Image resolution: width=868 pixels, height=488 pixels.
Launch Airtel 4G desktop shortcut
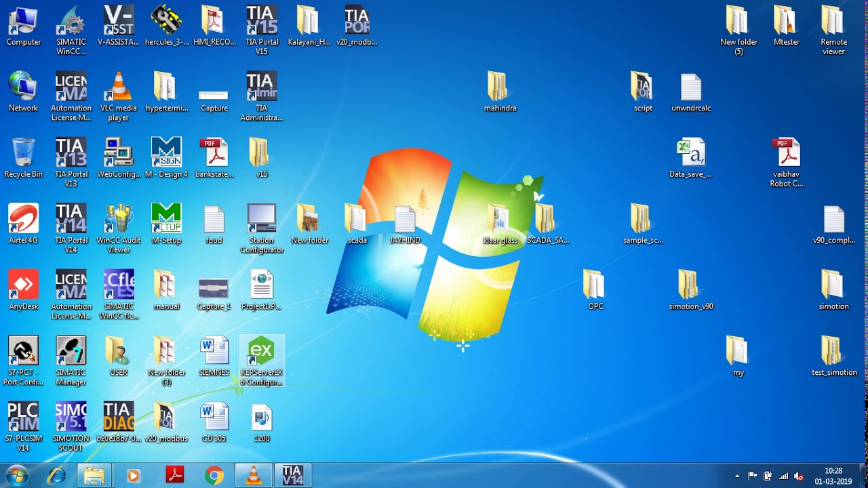tap(23, 224)
